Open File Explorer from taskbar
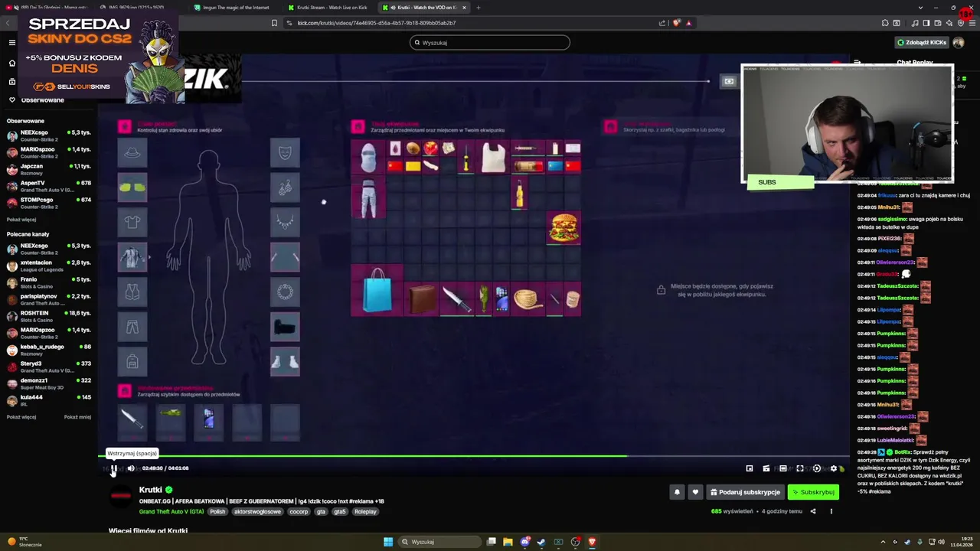The height and width of the screenshot is (551, 980). [508, 542]
